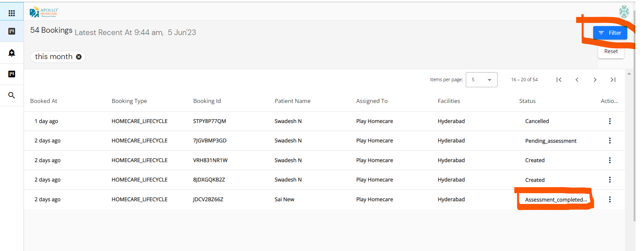644x251 pixels.
Task: Open actions menu for booking STPY8P77QM
Action: click(610, 121)
